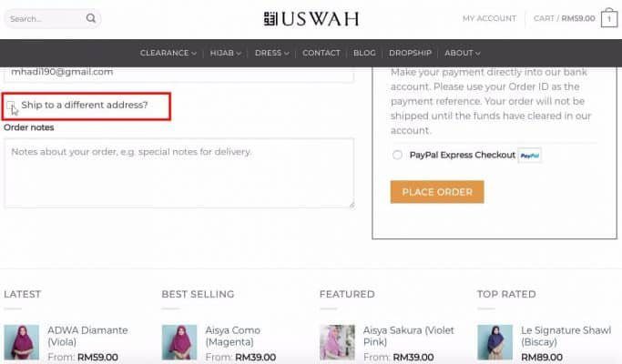Open the BLOG menu item
The width and height of the screenshot is (622, 364).
364,53
